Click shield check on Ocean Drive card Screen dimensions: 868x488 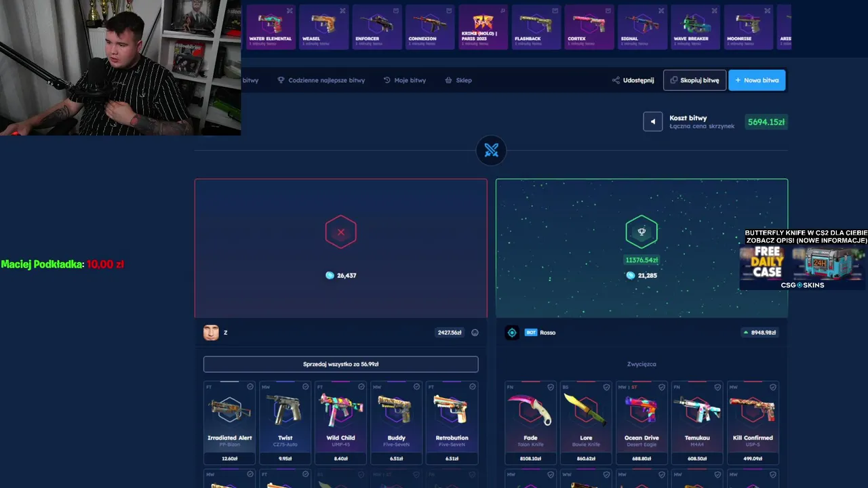point(662,386)
